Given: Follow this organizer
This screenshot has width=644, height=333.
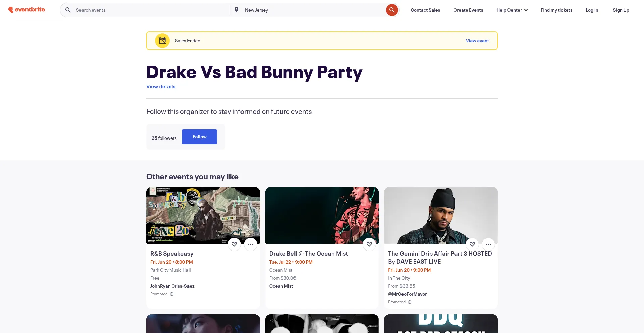Looking at the screenshot, I should coord(200,137).
